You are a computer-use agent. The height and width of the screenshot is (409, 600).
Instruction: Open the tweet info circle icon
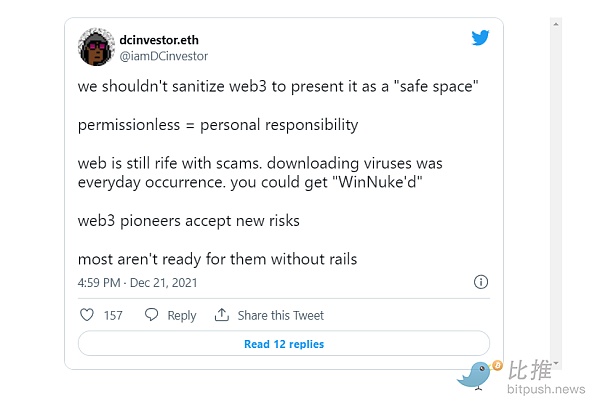480,283
